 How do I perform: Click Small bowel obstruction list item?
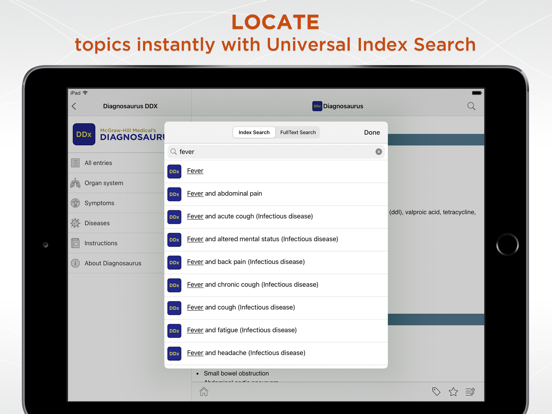coord(236,373)
